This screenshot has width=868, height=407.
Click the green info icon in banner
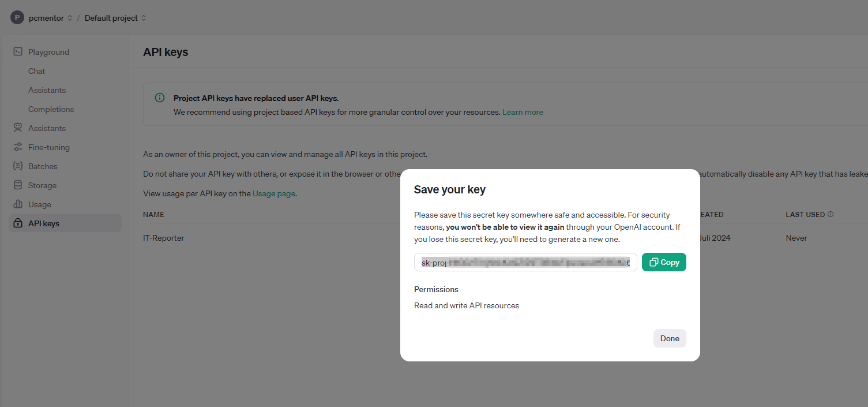click(x=160, y=98)
